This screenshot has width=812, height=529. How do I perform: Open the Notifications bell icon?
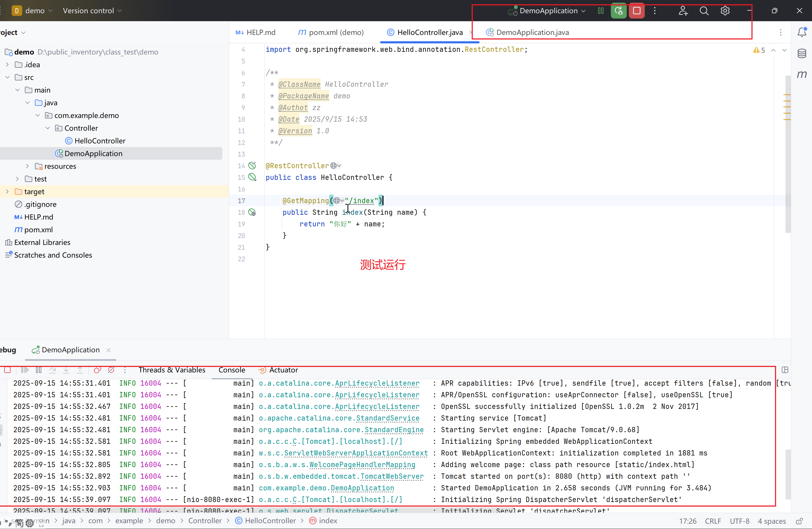tap(802, 32)
